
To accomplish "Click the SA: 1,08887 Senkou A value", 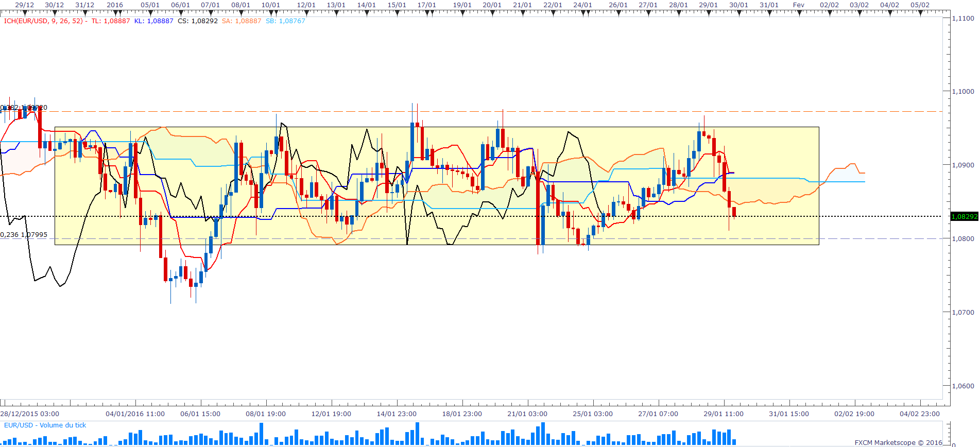I will tap(242, 21).
